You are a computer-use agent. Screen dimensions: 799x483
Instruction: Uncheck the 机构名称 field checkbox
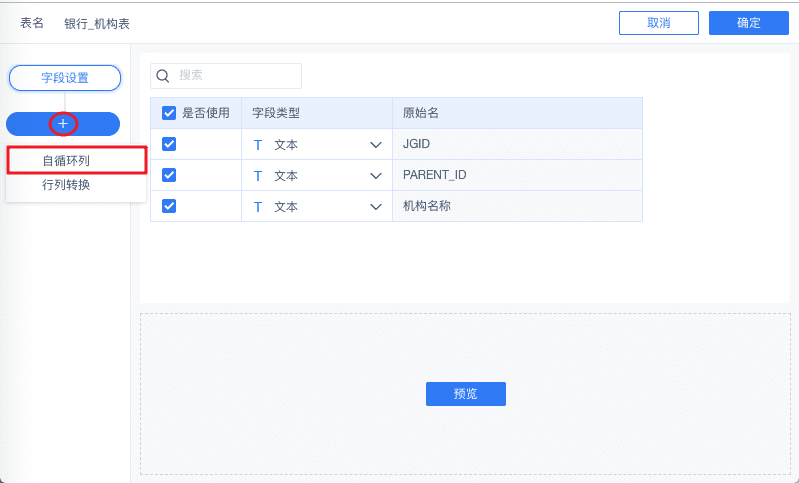click(169, 206)
